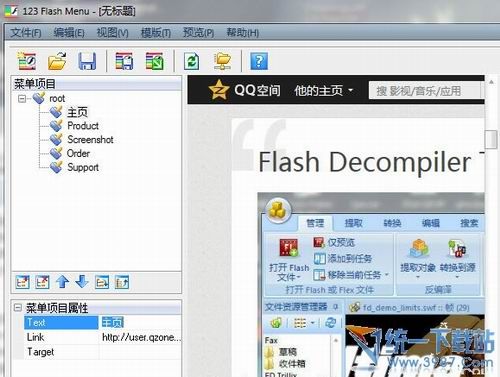Move selected menu item down with the down arrow
The image size is (500, 377).
coord(82,282)
